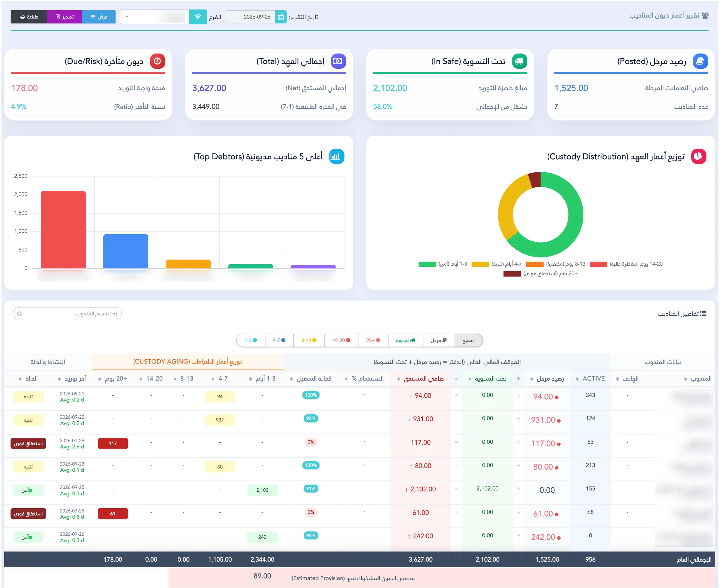The height and width of the screenshot is (588, 720).
Task: Sort by the ACTIVE column header
Action: (x=590, y=379)
